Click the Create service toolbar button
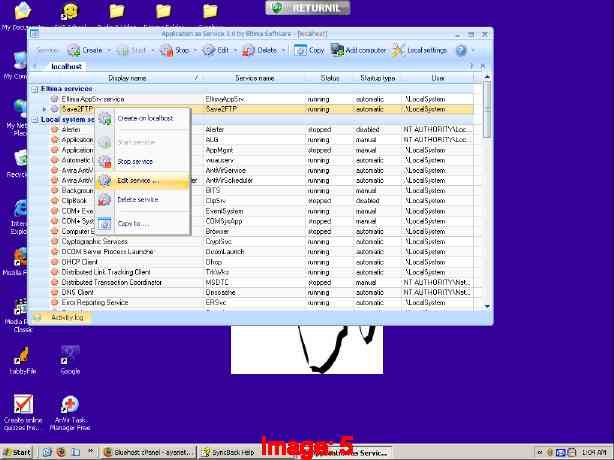 click(x=85, y=50)
